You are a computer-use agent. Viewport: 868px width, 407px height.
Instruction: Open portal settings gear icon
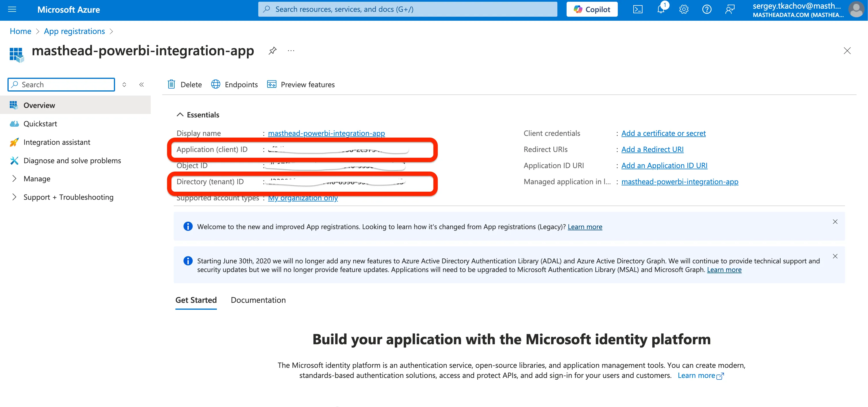[x=684, y=9]
